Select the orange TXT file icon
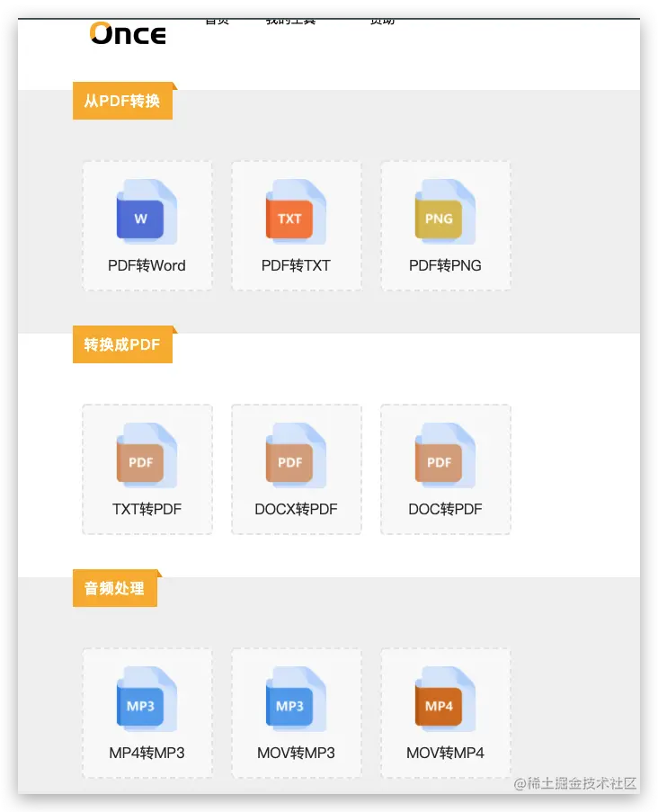 click(296, 212)
